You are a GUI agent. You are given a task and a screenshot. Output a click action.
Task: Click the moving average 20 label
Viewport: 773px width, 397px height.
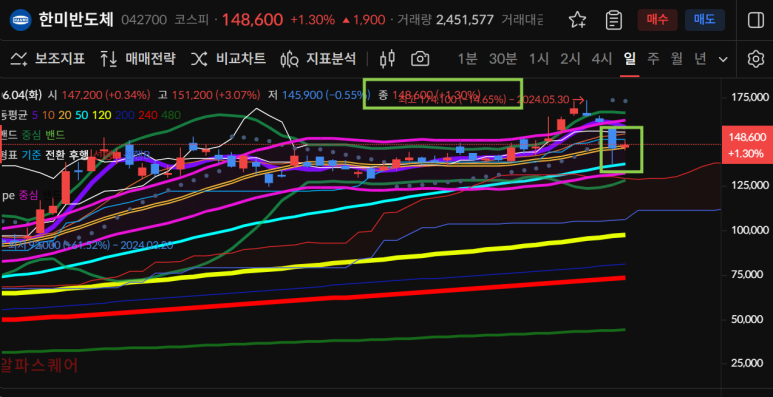coord(65,115)
